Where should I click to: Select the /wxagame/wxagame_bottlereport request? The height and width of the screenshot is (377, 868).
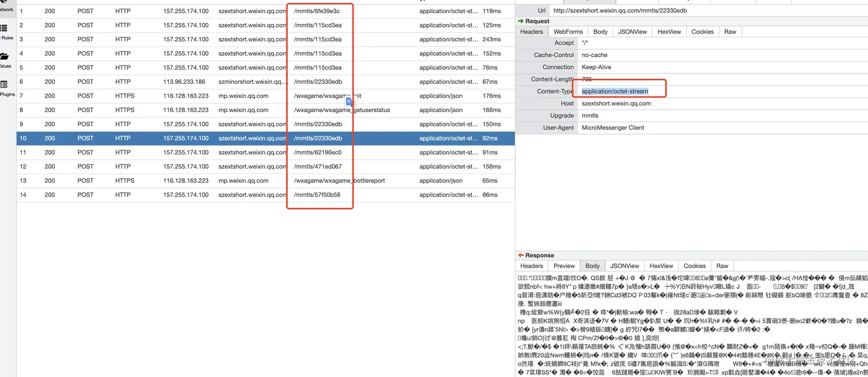[x=266, y=180]
